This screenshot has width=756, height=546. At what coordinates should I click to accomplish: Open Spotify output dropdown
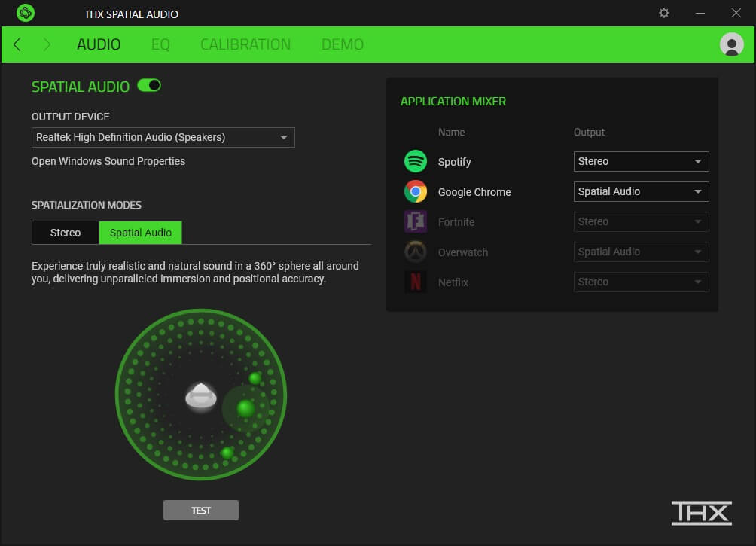(641, 161)
